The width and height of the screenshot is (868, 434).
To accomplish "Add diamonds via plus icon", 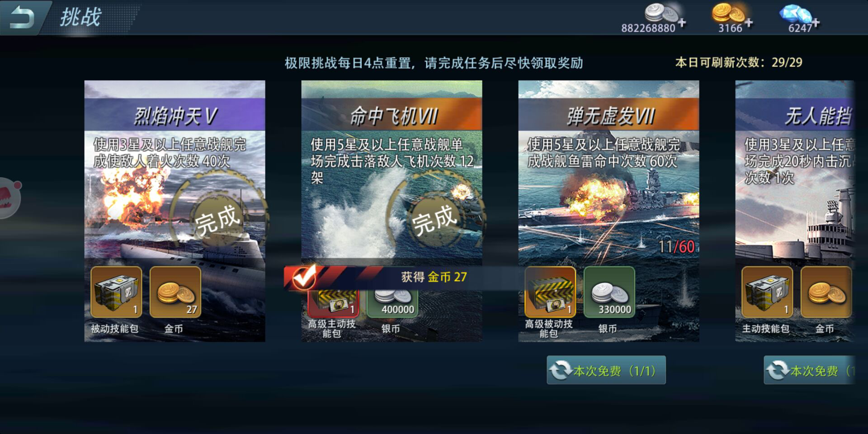I will coord(816,23).
